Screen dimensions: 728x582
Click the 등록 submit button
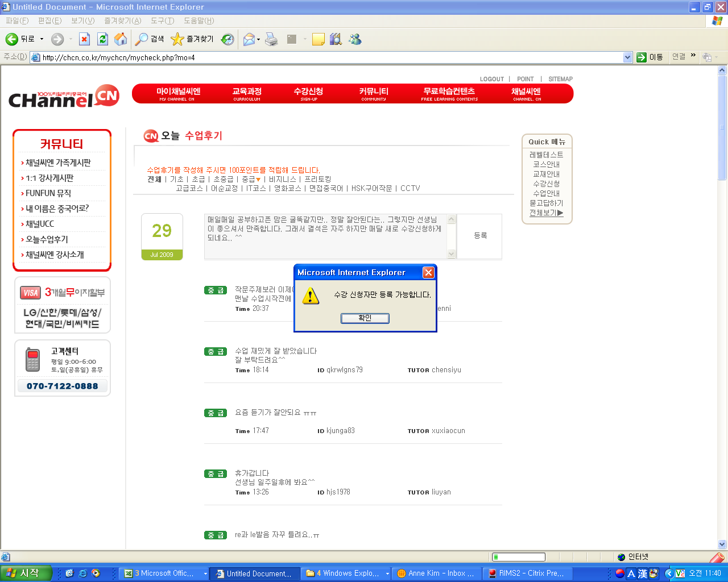[x=480, y=236]
